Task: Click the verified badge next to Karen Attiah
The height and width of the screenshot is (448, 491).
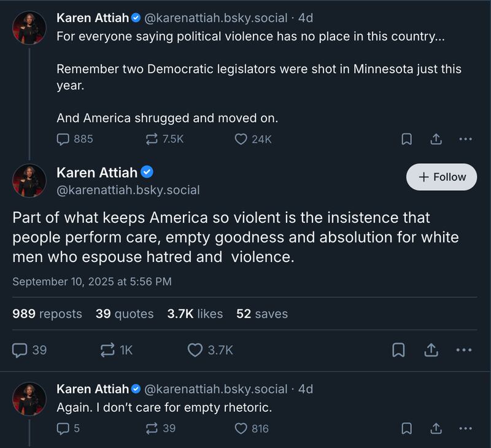Action: pos(146,172)
